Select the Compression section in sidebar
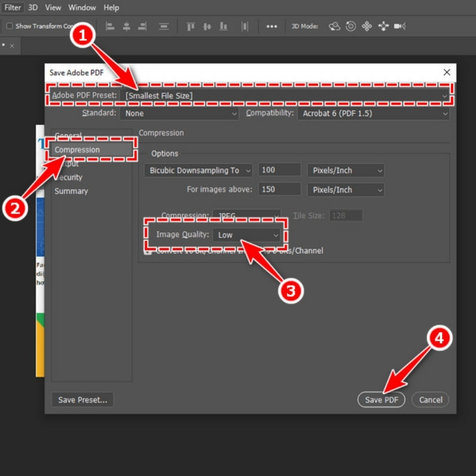476x476 pixels. point(92,150)
